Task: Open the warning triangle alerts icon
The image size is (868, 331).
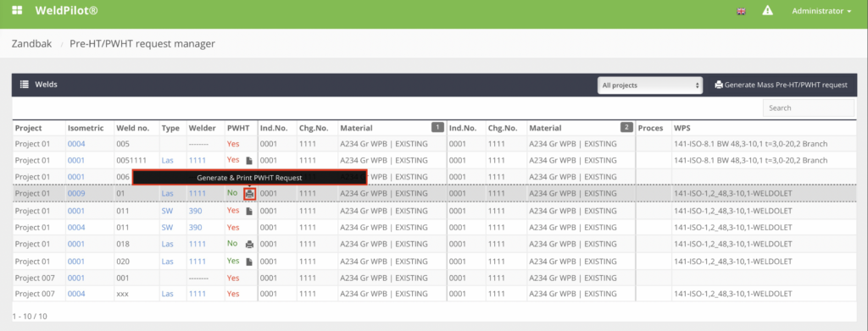Action: pyautogui.click(x=767, y=10)
